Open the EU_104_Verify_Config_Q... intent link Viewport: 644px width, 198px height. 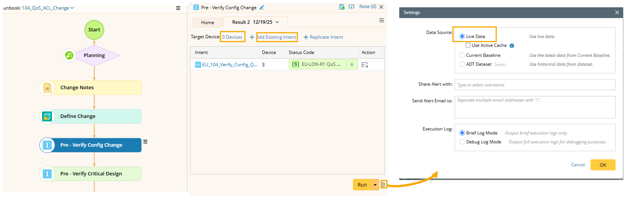click(x=230, y=65)
